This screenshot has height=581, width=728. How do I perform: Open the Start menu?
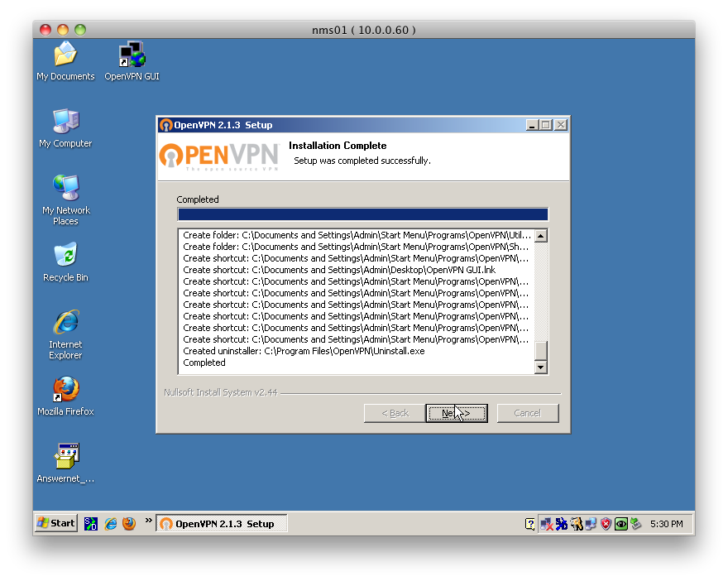[56, 523]
